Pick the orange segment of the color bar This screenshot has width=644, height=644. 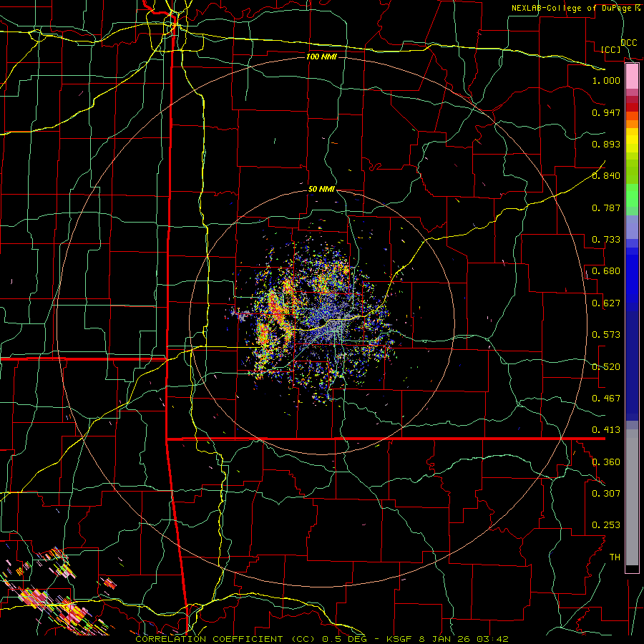(x=632, y=120)
